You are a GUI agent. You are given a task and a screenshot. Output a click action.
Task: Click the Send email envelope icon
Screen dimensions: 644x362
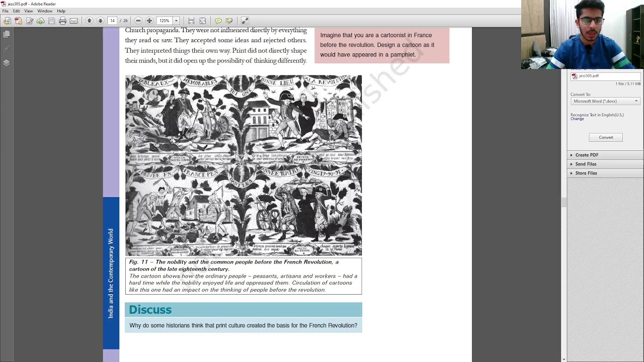73,21
